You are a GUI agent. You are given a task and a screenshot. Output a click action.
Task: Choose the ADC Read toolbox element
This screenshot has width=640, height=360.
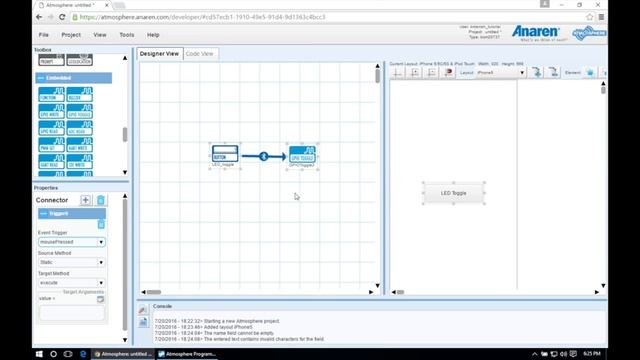[x=80, y=128]
